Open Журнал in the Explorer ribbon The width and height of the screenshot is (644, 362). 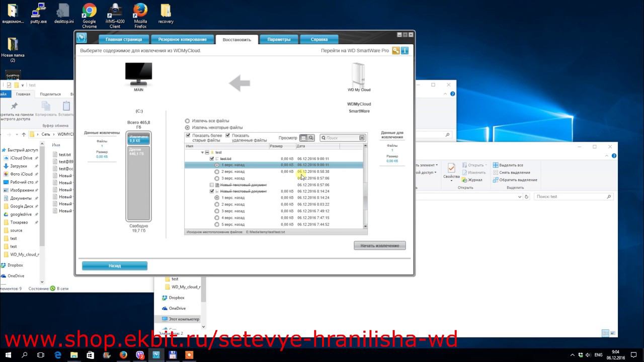pyautogui.click(x=471, y=179)
